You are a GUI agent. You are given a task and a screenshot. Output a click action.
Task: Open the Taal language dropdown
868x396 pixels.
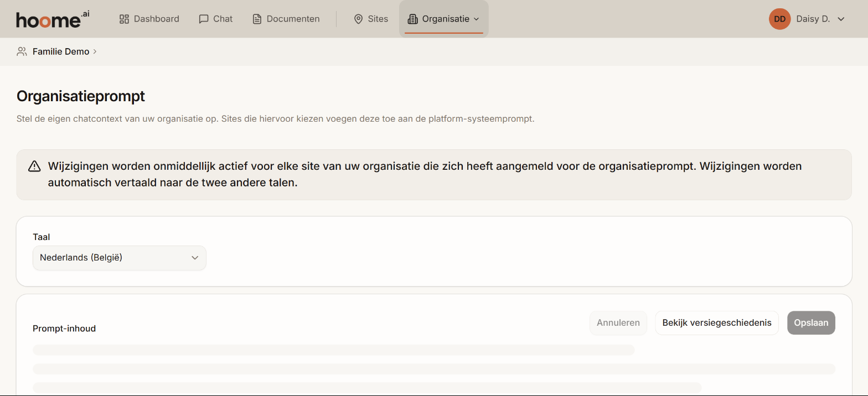[x=120, y=258]
